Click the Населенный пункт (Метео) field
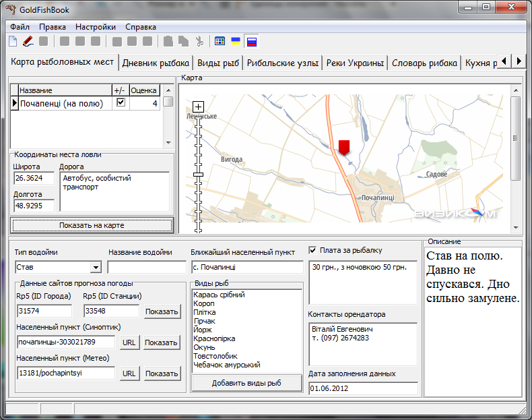532x420 pixels. (66, 373)
